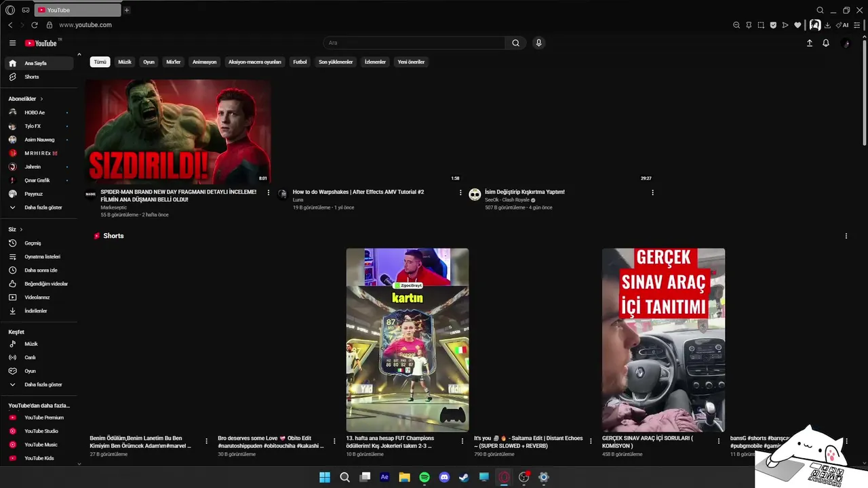Click the YouTube logo
The width and height of the screenshot is (868, 488).
tap(41, 43)
